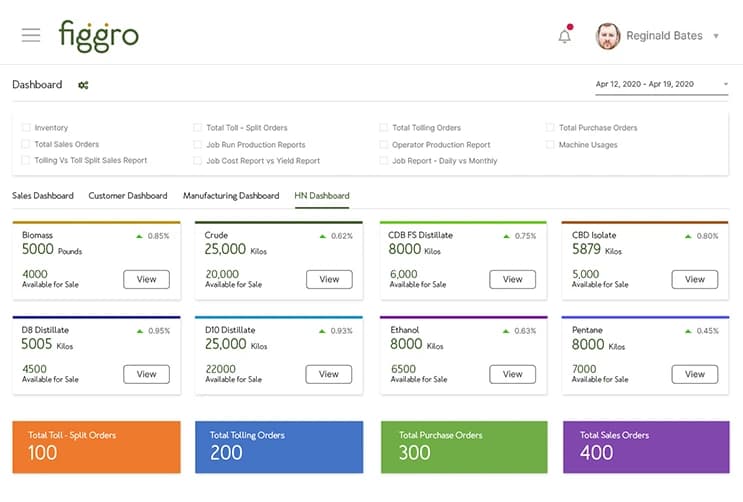This screenshot has height=502, width=743.
Task: Click View on D8 Distillate card
Action: tap(146, 374)
